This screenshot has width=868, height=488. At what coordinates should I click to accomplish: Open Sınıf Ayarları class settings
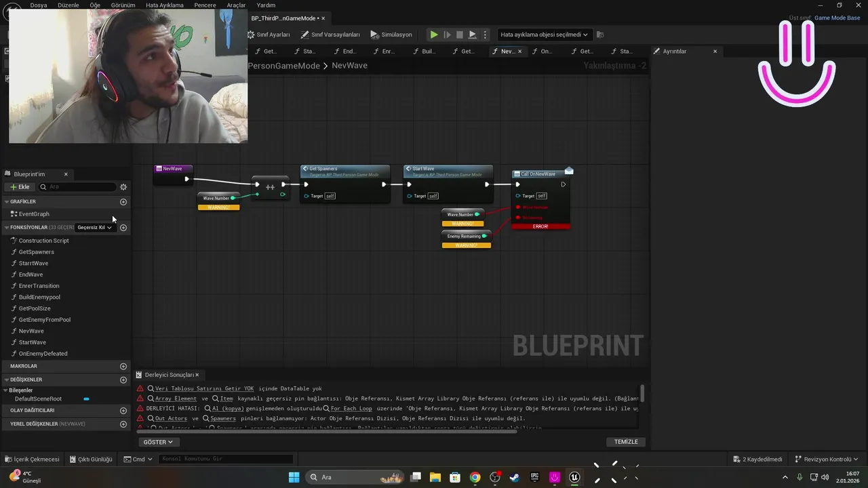(x=269, y=35)
